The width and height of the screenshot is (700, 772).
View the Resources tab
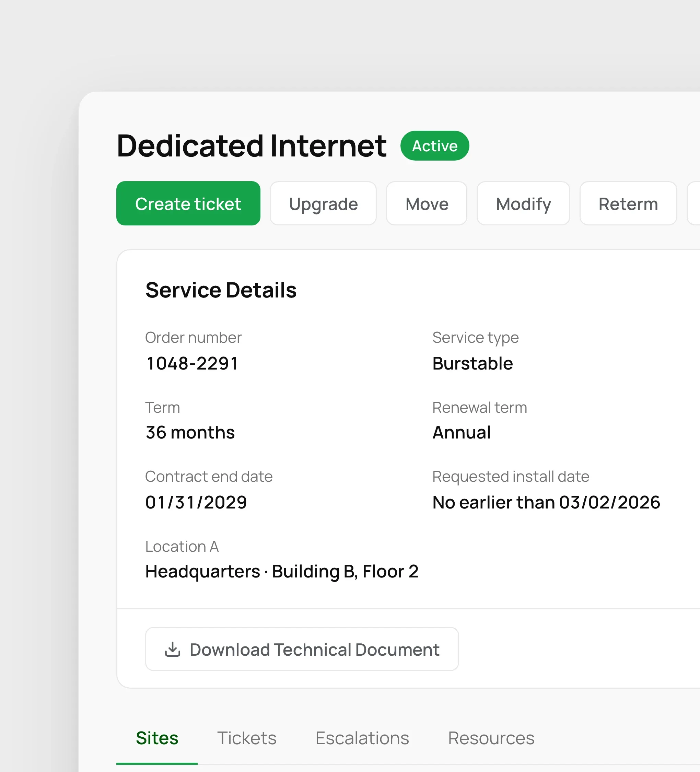491,738
